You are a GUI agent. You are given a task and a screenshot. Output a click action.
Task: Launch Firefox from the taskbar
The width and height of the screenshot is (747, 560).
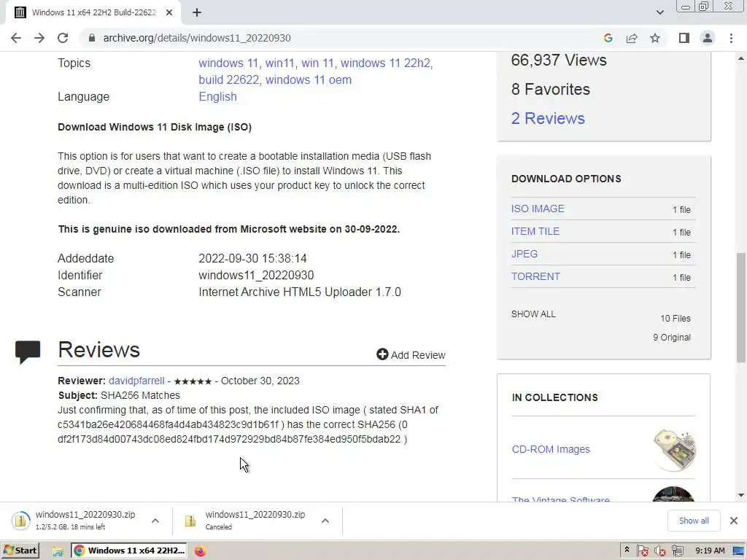point(200,551)
